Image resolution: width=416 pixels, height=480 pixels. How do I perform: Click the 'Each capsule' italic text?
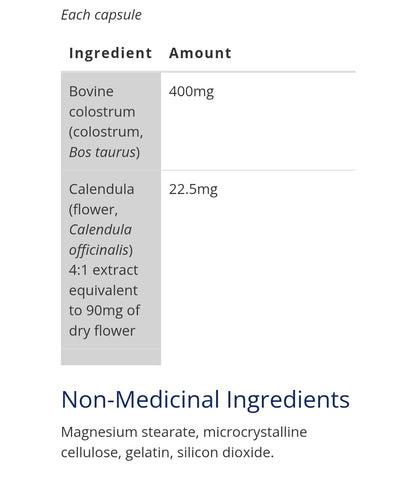coord(101,15)
